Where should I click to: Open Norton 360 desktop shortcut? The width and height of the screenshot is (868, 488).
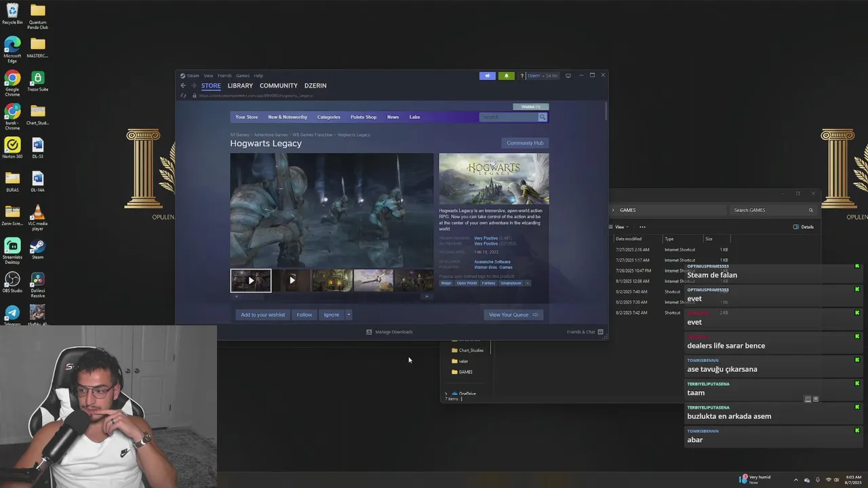pyautogui.click(x=12, y=148)
